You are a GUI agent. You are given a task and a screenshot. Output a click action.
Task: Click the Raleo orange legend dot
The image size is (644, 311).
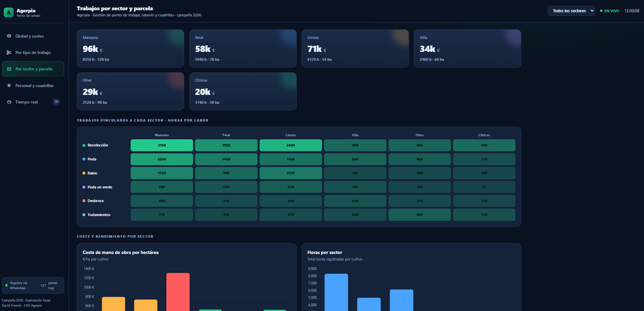[x=84, y=173]
